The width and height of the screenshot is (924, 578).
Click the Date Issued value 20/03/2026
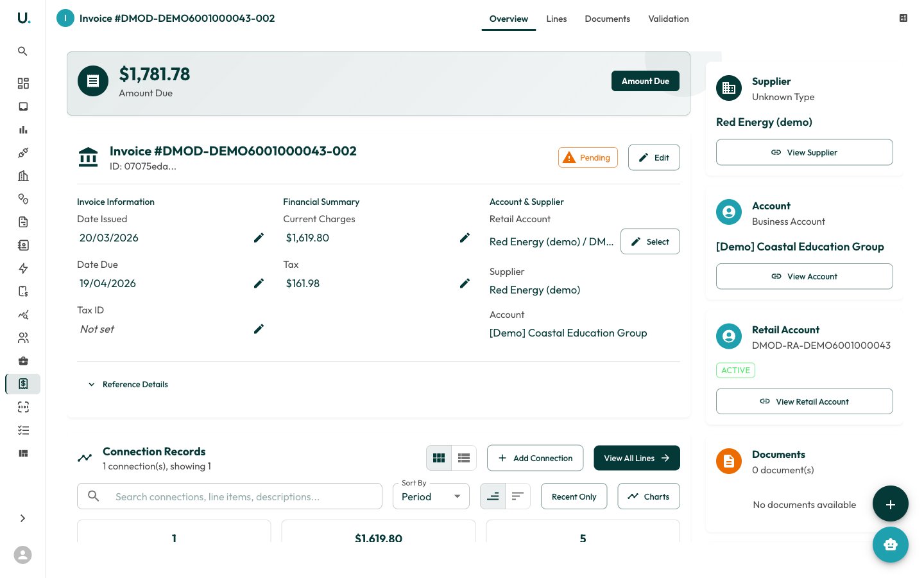[109, 238]
